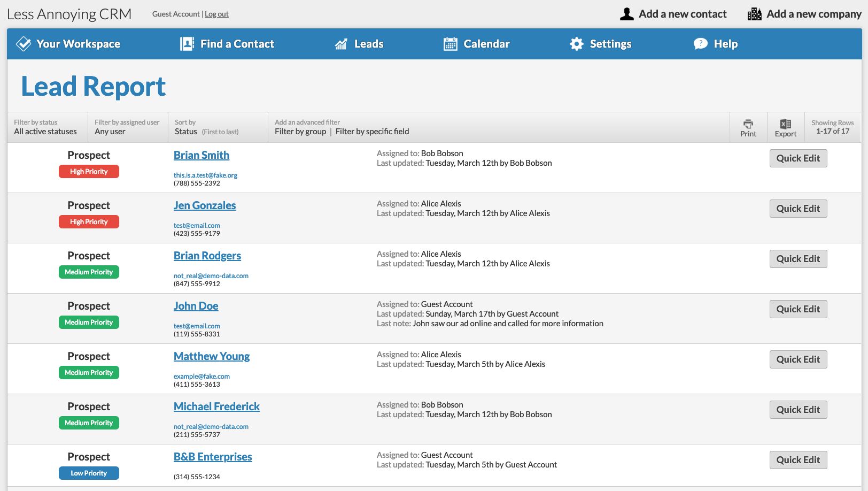Click Michael Frederick's not_real@demo-data.com email

211,426
